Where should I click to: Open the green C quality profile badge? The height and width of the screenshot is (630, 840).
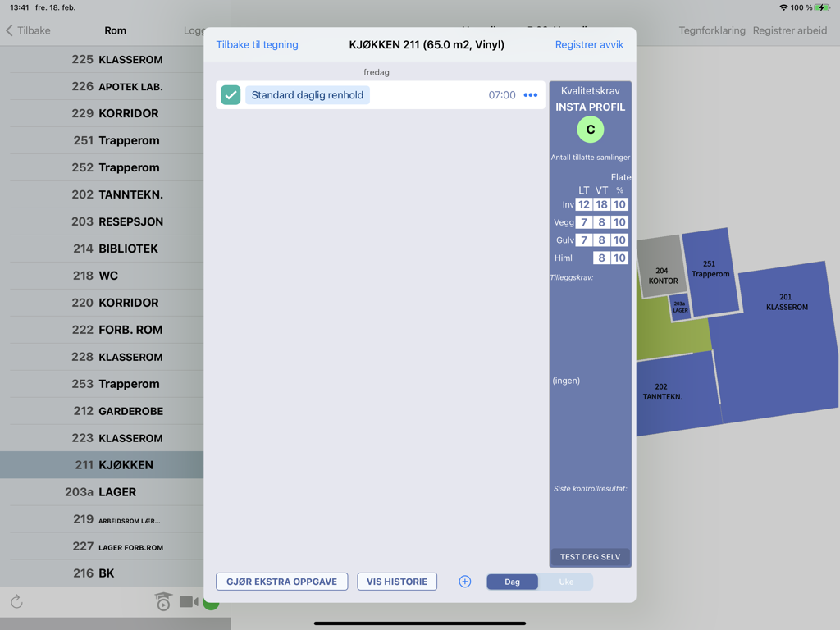590,130
